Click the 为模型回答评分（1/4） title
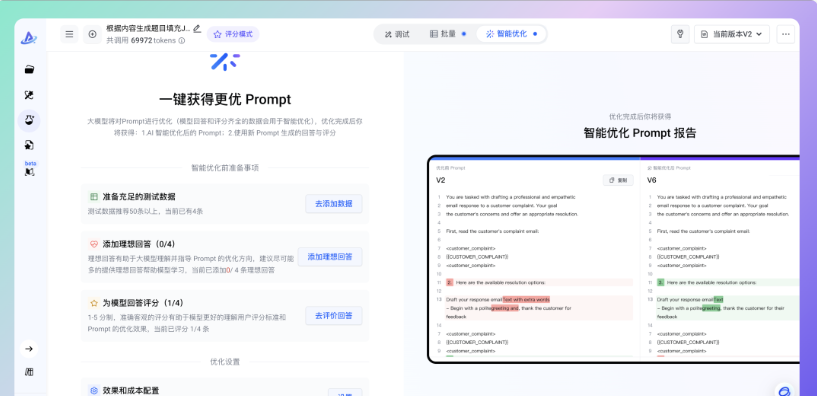This screenshot has height=396, width=817. [143, 303]
